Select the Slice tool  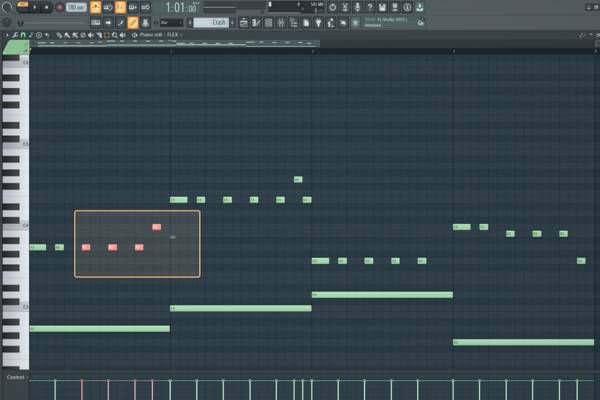click(x=99, y=35)
